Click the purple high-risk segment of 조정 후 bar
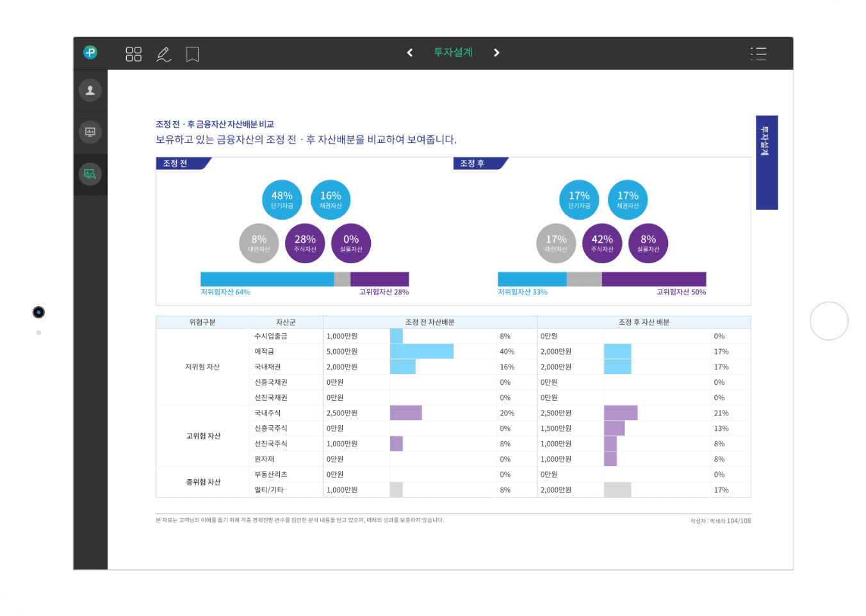This screenshot has width=866, height=616. point(654,279)
